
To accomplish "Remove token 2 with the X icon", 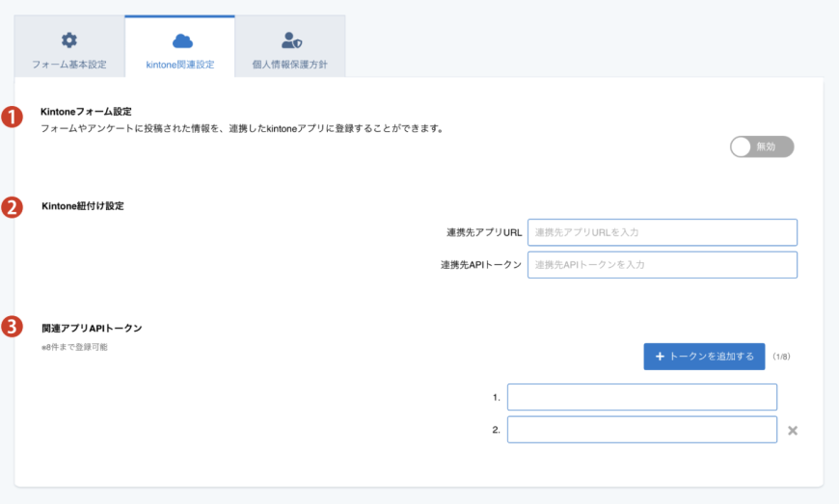I will tap(793, 430).
